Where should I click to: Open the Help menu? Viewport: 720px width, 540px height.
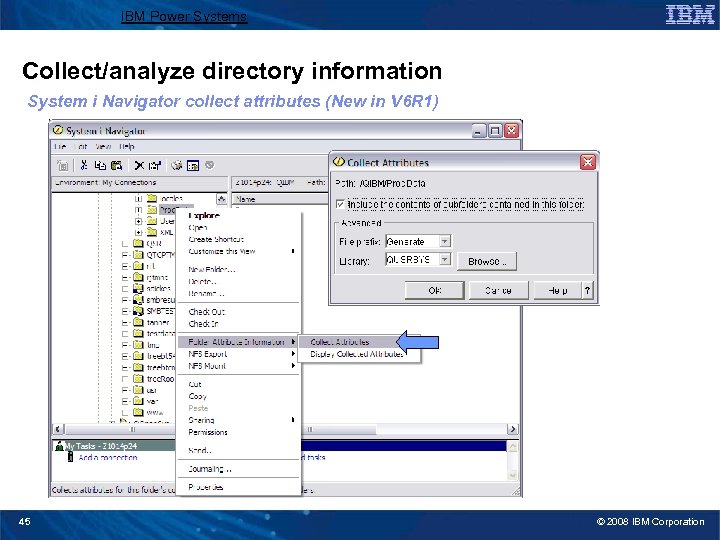click(x=127, y=146)
